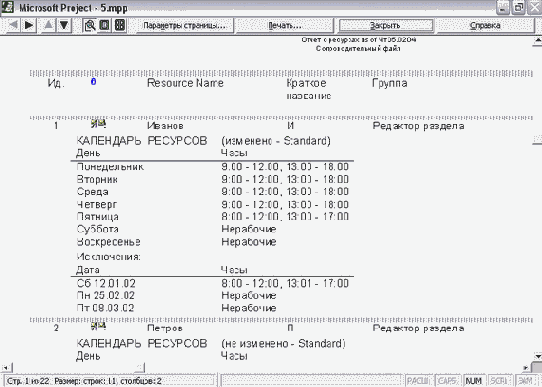Open Параметры страницы page setup

click(184, 26)
